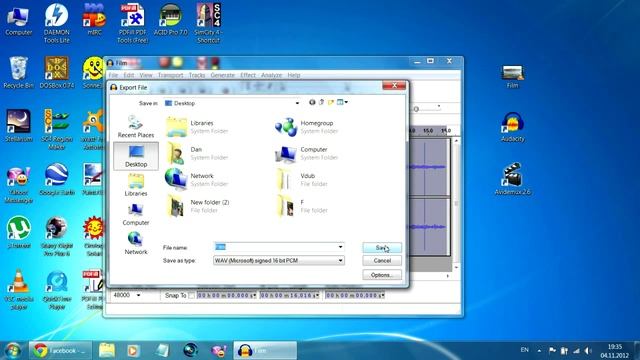Image resolution: width=640 pixels, height=360 pixels.
Task: Open Audacity's Tracks menu
Action: 197,75
